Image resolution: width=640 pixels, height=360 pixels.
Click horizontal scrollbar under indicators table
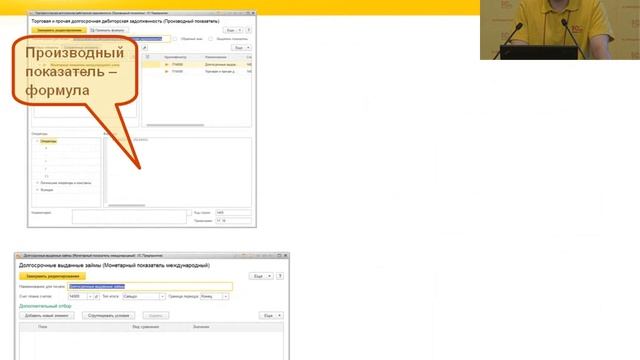[x=175, y=125]
